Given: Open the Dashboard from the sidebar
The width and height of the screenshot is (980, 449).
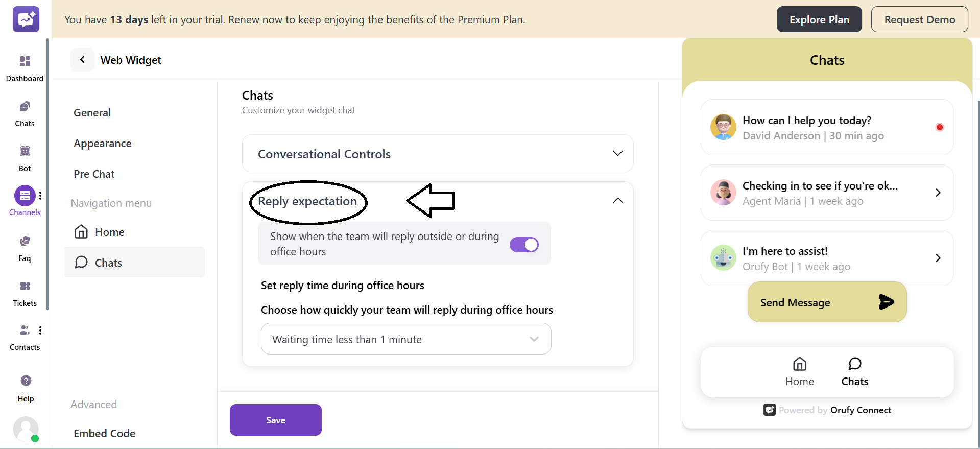Looking at the screenshot, I should 25,67.
